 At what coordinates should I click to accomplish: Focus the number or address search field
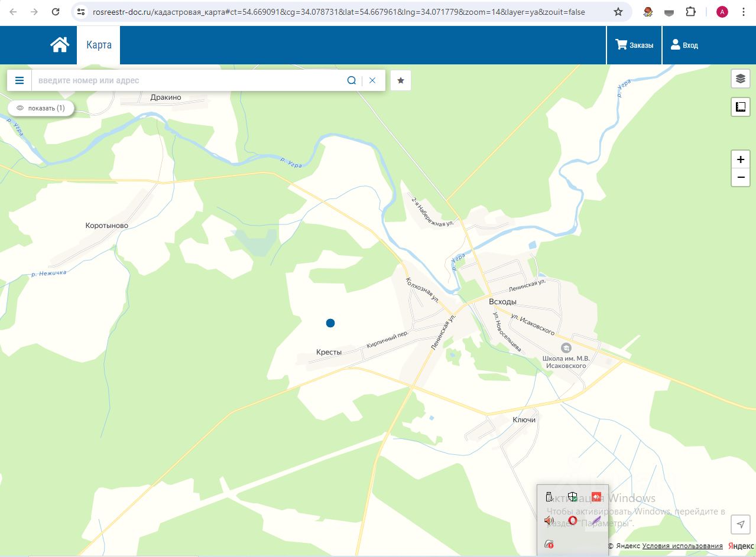click(x=189, y=80)
